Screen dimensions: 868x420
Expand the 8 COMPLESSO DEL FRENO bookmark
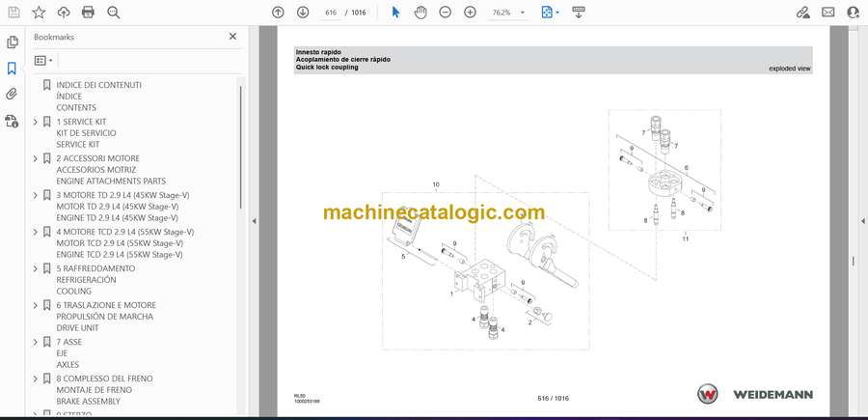pyautogui.click(x=36, y=378)
